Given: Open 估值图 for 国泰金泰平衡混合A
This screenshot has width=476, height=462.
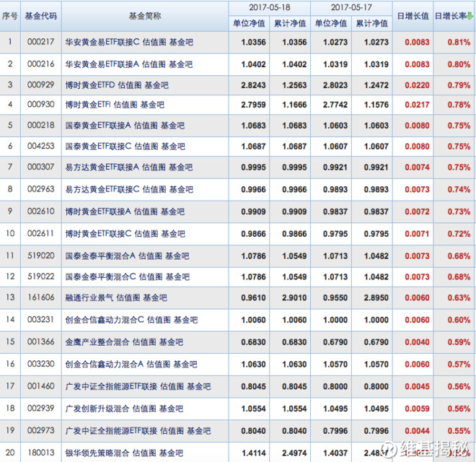Looking at the screenshot, I should coord(150,256).
